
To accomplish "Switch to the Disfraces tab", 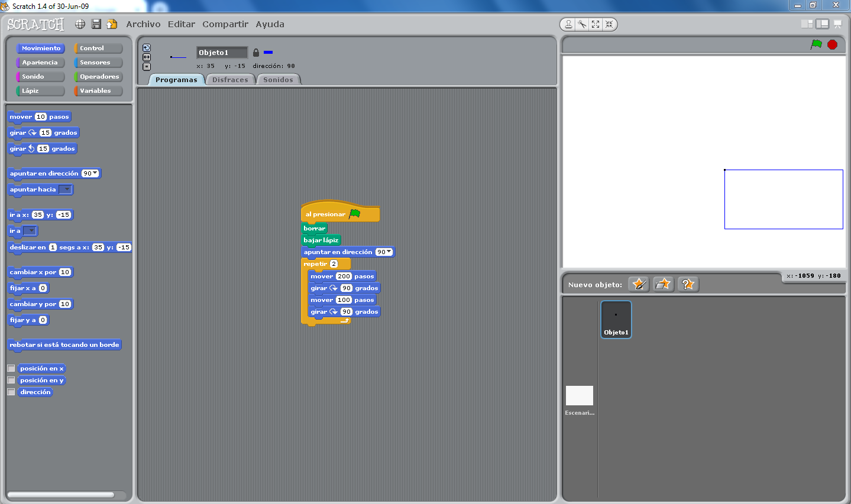I will (230, 79).
